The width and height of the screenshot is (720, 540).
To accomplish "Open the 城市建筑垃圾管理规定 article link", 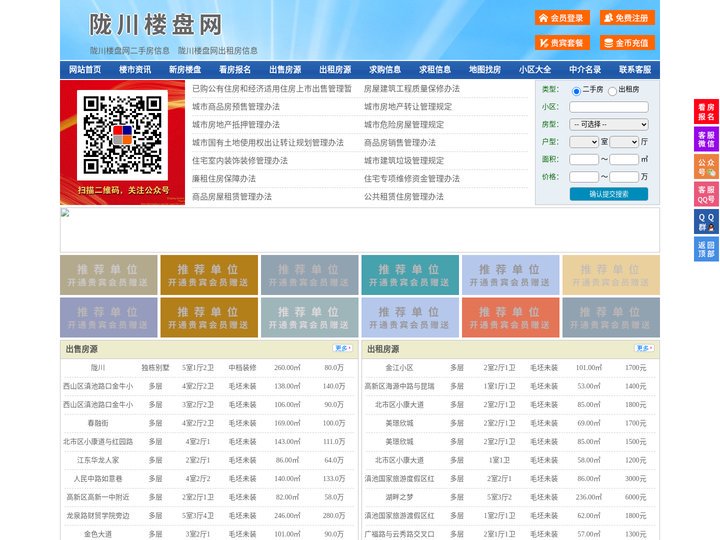I will (x=404, y=161).
